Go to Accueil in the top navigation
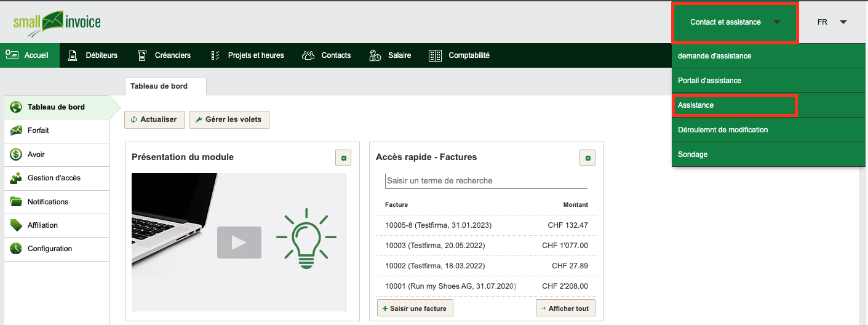This screenshot has width=868, height=325. [x=30, y=55]
